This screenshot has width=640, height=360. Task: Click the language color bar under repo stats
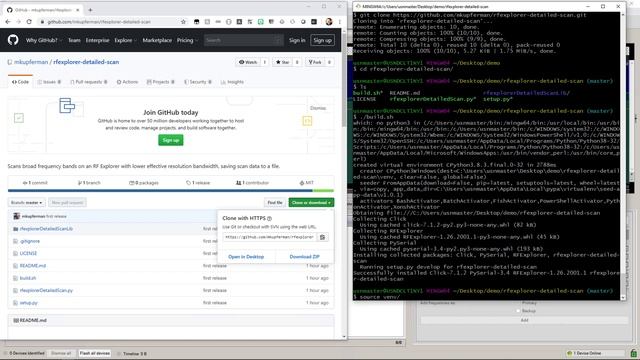(x=171, y=191)
